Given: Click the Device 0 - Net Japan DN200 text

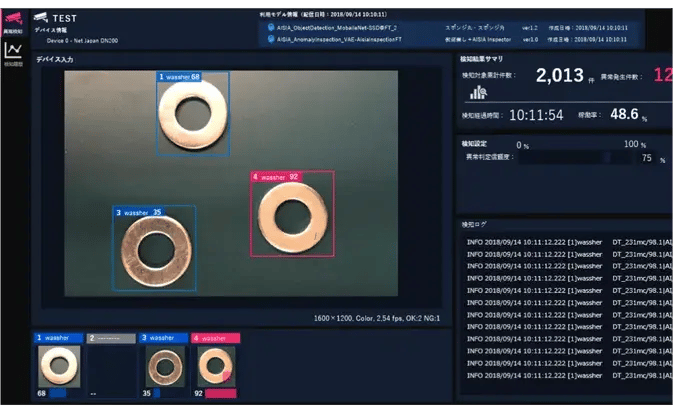Looking at the screenshot, I should [83, 41].
